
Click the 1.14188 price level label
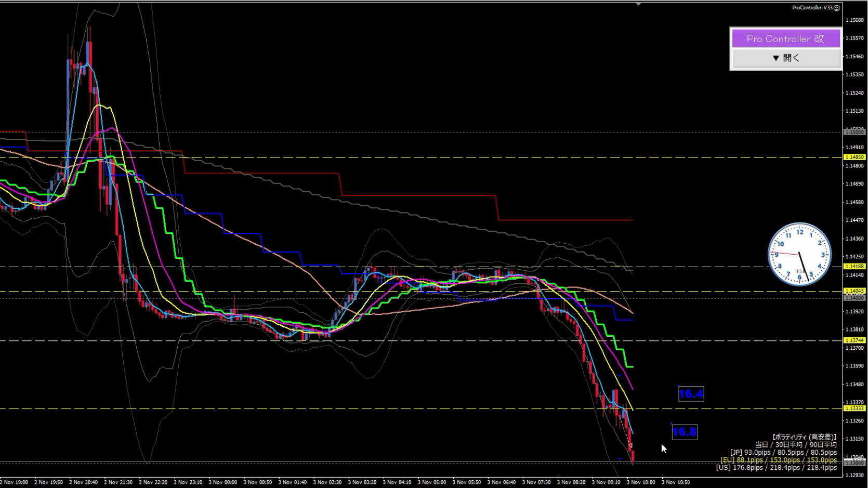tap(854, 266)
